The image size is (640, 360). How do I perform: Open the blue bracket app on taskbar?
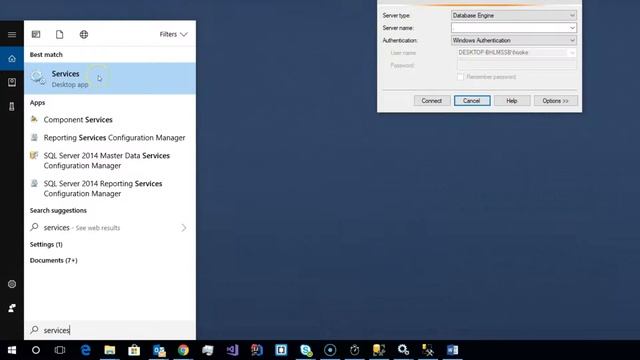(281, 350)
